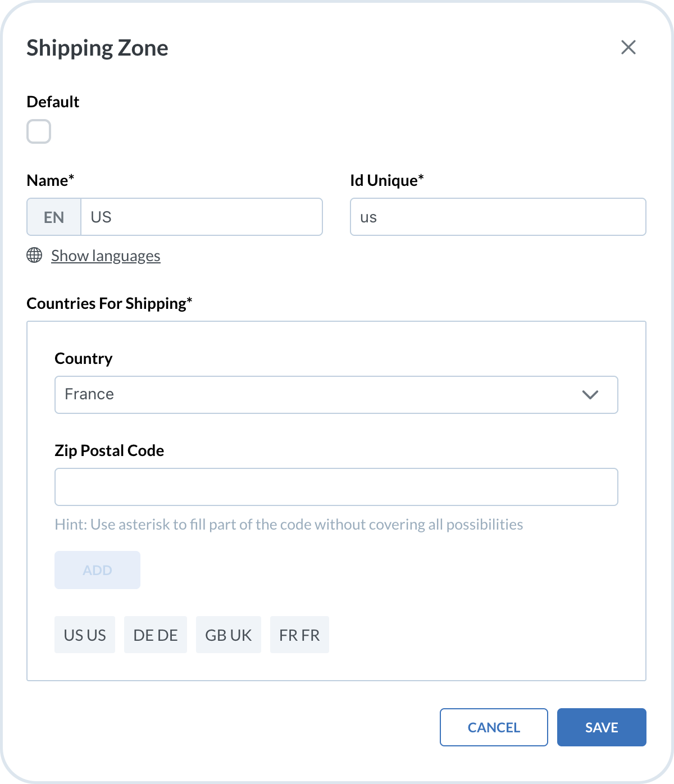
Task: Click the Default label text
Action: (53, 102)
